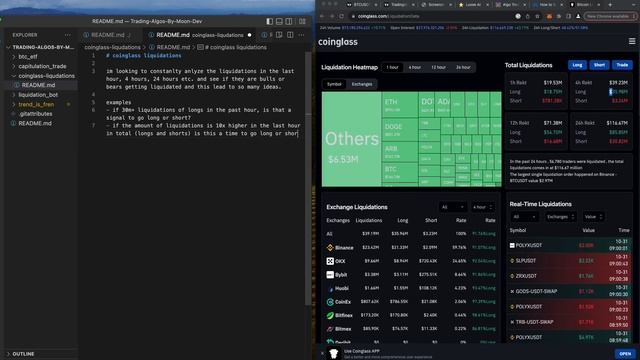The width and height of the screenshot is (640, 360).
Task: Open Exchange Liquidations All dropdown
Action: (x=452, y=207)
